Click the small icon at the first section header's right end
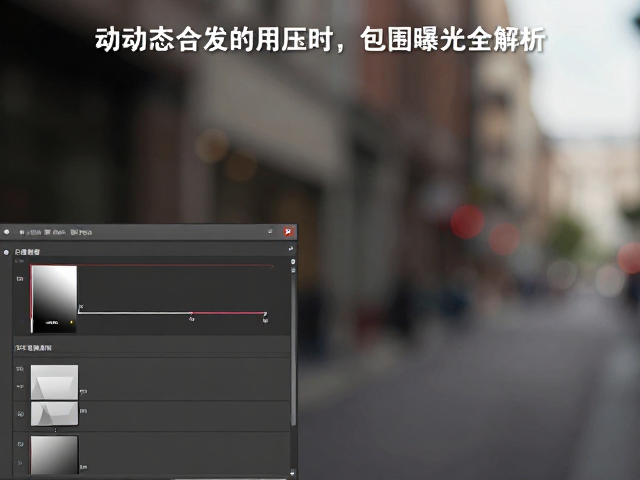Screen dimensions: 640x480 pos(291,248)
